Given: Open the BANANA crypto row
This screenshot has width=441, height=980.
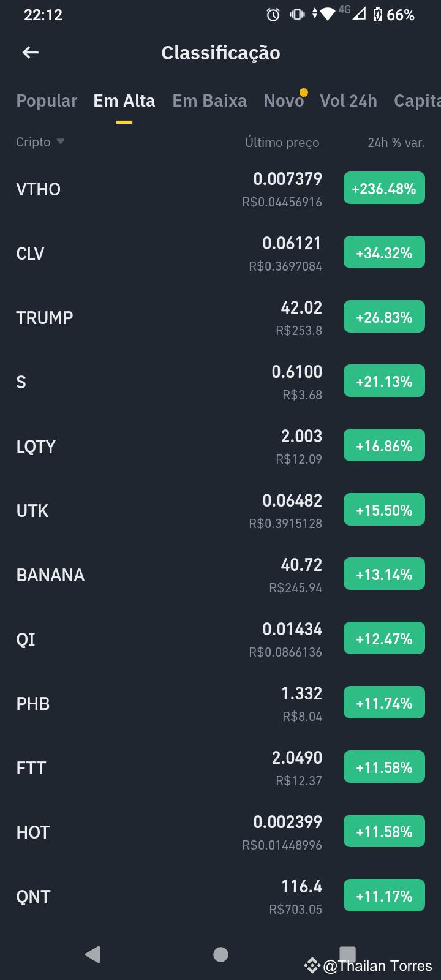Looking at the screenshot, I should pyautogui.click(x=221, y=575).
